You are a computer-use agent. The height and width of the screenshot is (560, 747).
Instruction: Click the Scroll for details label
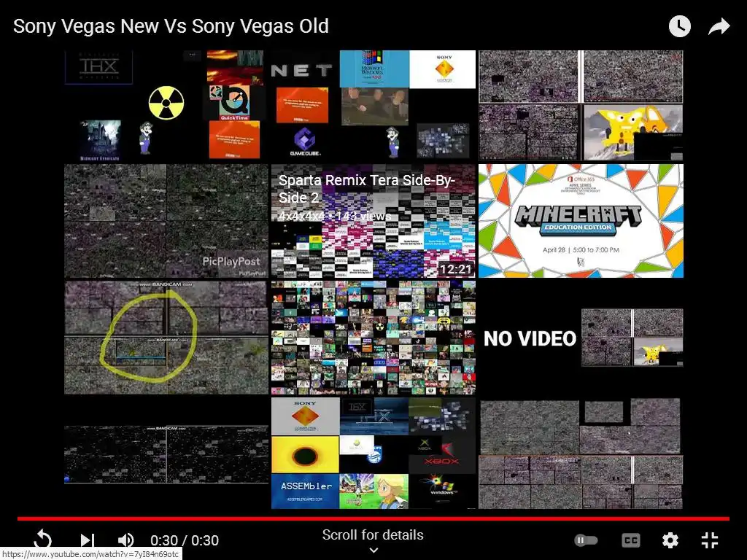373,534
